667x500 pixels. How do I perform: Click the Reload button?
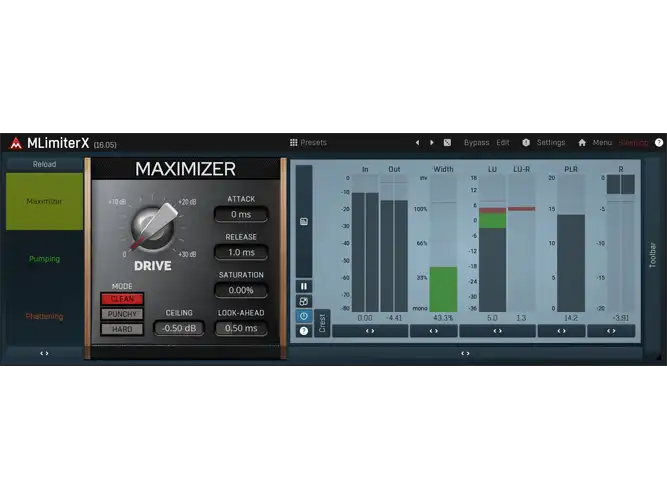pos(44,164)
